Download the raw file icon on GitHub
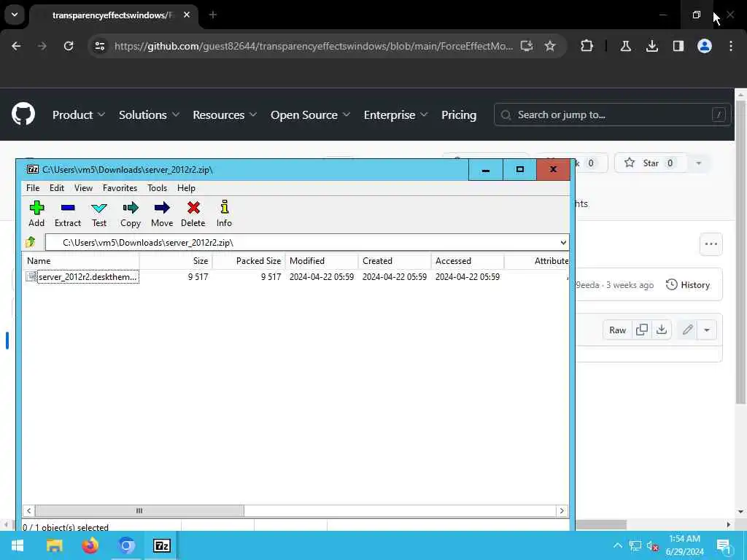Viewport: 747px width, 560px height. pos(662,330)
